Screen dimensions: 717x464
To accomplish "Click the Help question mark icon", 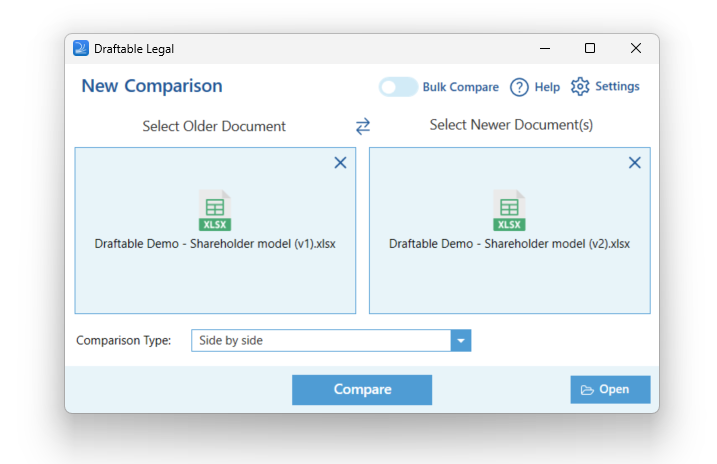I will [519, 87].
